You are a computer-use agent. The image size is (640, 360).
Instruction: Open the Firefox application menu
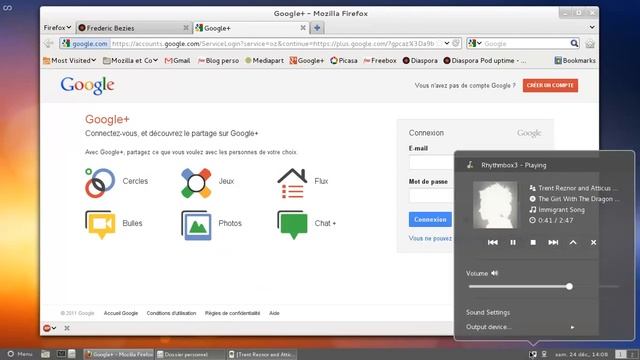click(57, 28)
